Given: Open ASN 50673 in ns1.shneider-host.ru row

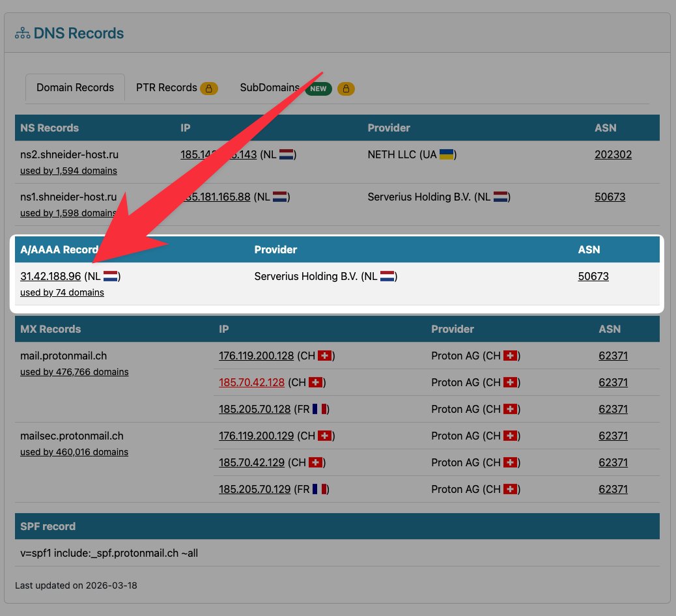Looking at the screenshot, I should click(x=610, y=197).
